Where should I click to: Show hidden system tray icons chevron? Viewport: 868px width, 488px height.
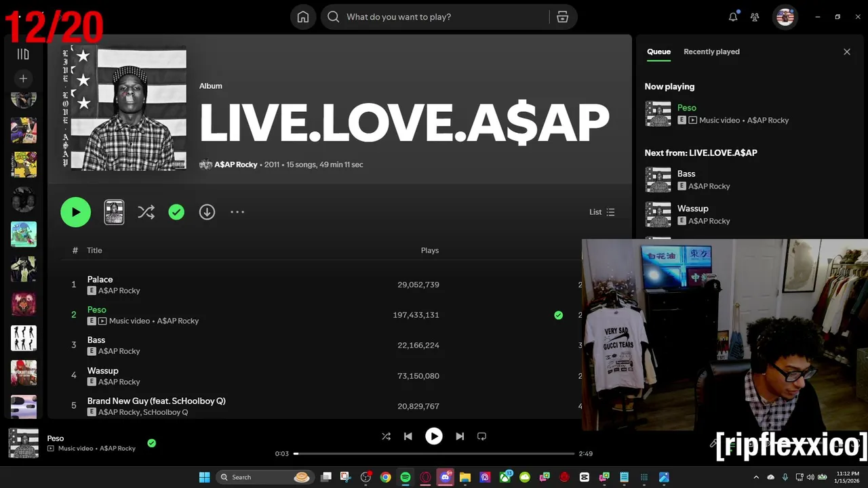[757, 477]
